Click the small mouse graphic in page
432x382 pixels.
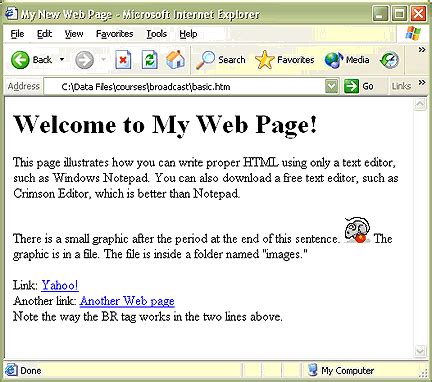pyautogui.click(x=357, y=230)
